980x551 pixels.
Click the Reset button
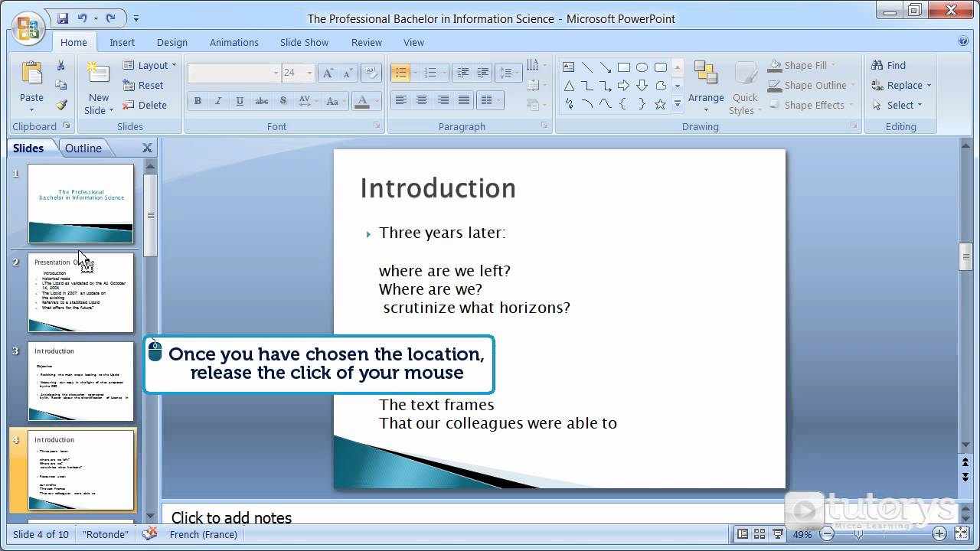143,86
